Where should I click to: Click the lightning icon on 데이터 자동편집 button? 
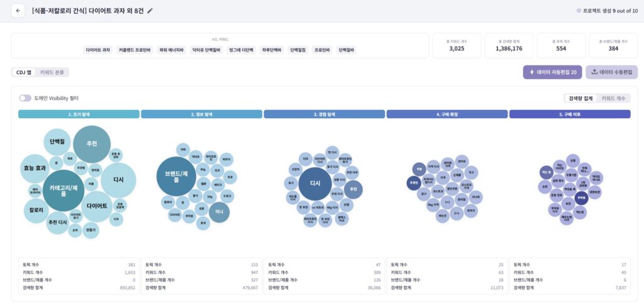pos(532,72)
